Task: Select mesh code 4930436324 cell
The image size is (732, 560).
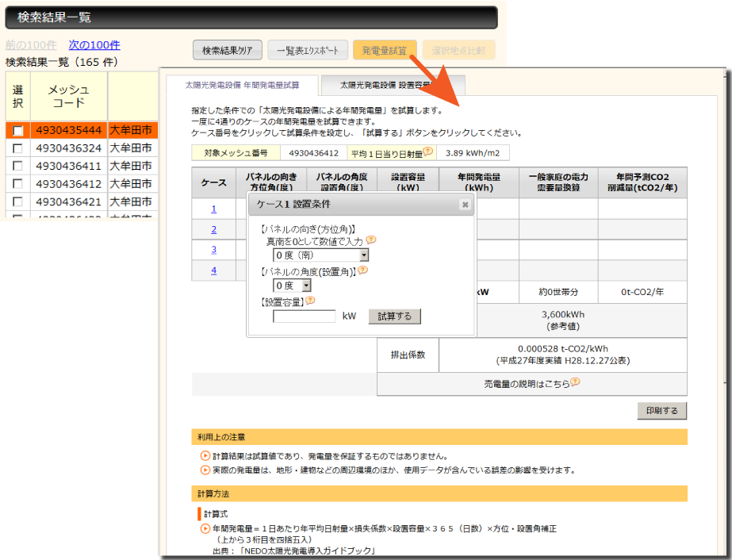Action: [x=69, y=148]
